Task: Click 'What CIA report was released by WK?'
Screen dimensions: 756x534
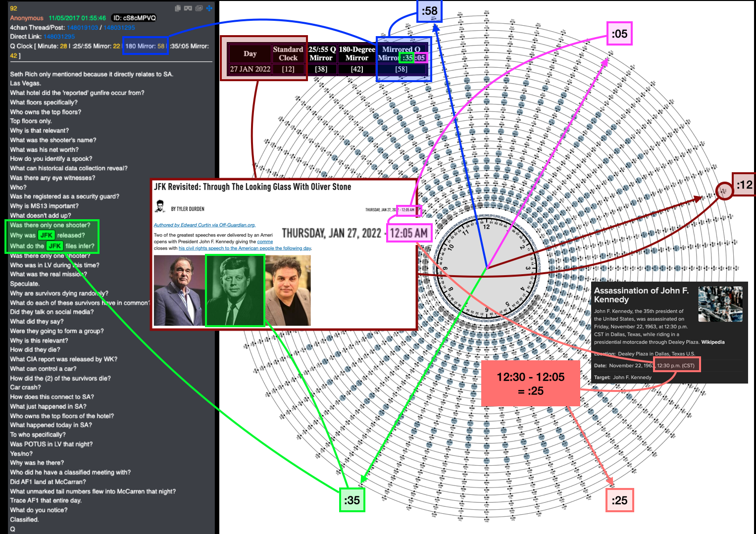Action: click(63, 359)
